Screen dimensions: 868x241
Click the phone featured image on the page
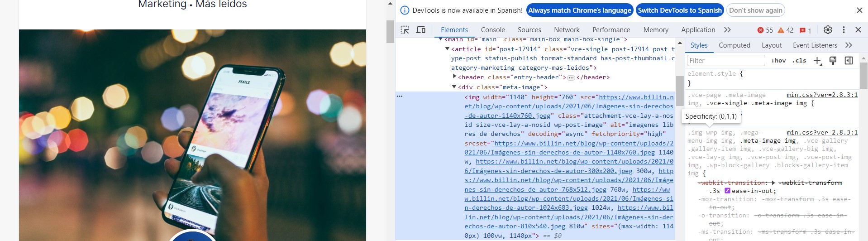[x=192, y=135]
